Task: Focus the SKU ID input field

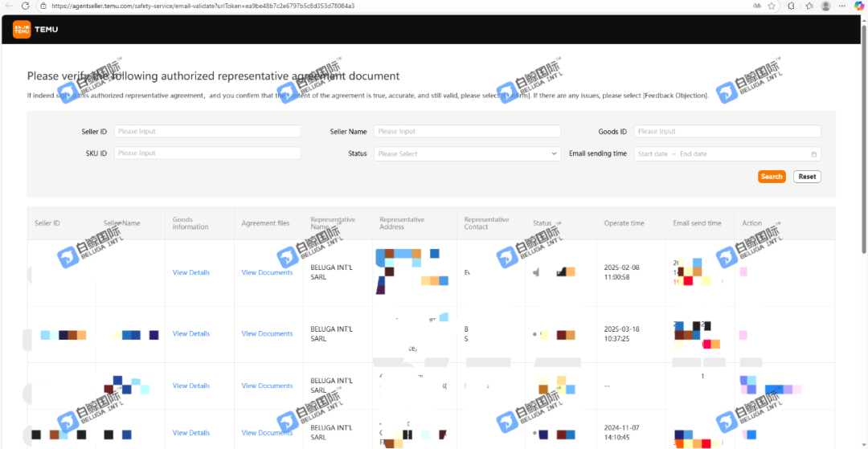Action: [x=207, y=153]
